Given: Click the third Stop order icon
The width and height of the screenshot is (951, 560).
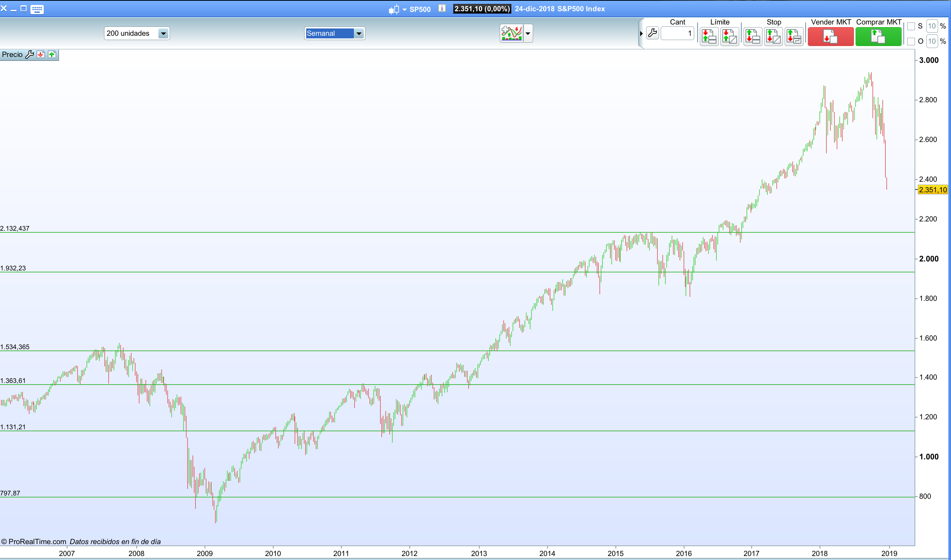Looking at the screenshot, I should (794, 37).
